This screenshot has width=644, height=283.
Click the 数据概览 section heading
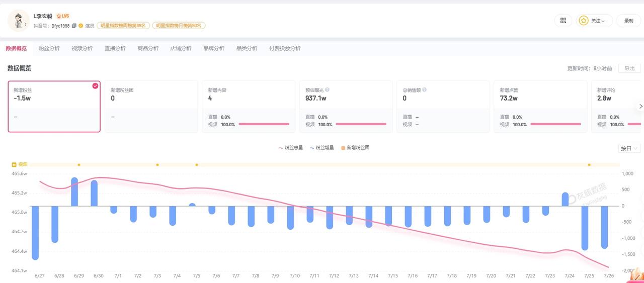point(19,68)
